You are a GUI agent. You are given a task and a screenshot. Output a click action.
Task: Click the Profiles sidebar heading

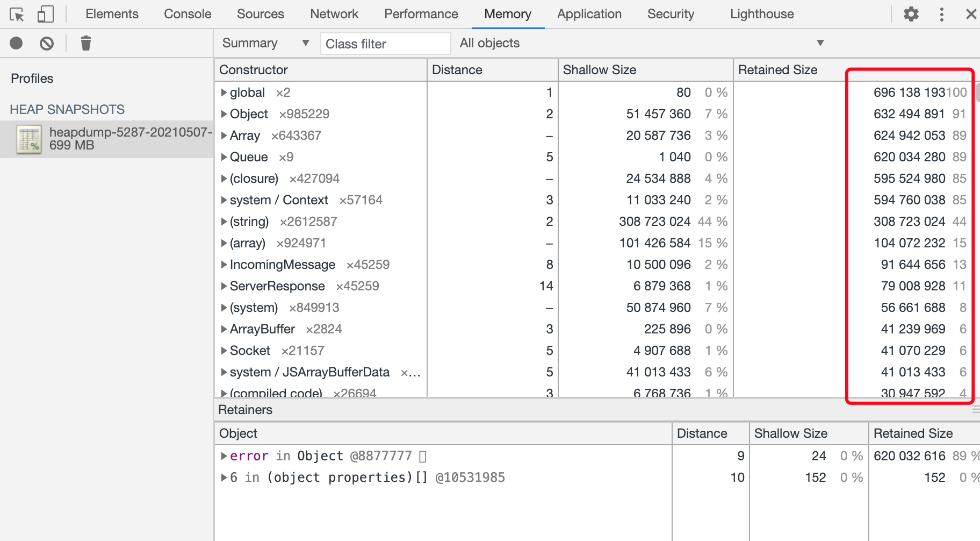32,79
